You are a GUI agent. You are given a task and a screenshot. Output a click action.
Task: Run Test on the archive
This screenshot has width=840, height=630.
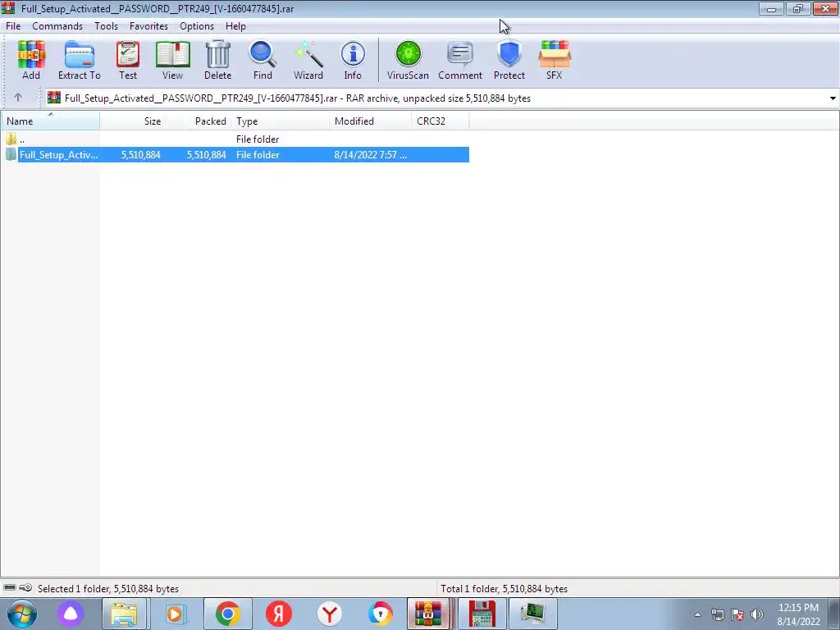point(128,60)
